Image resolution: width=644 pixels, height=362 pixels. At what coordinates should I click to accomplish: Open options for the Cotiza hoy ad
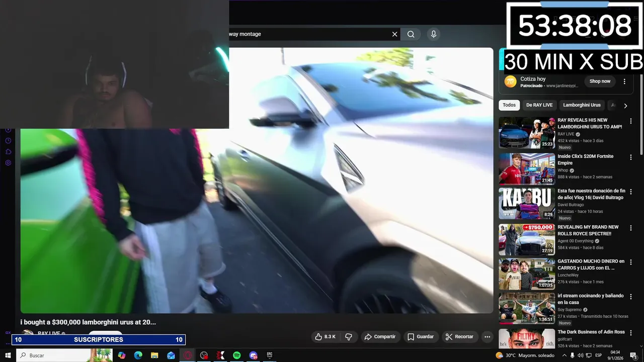(x=624, y=81)
